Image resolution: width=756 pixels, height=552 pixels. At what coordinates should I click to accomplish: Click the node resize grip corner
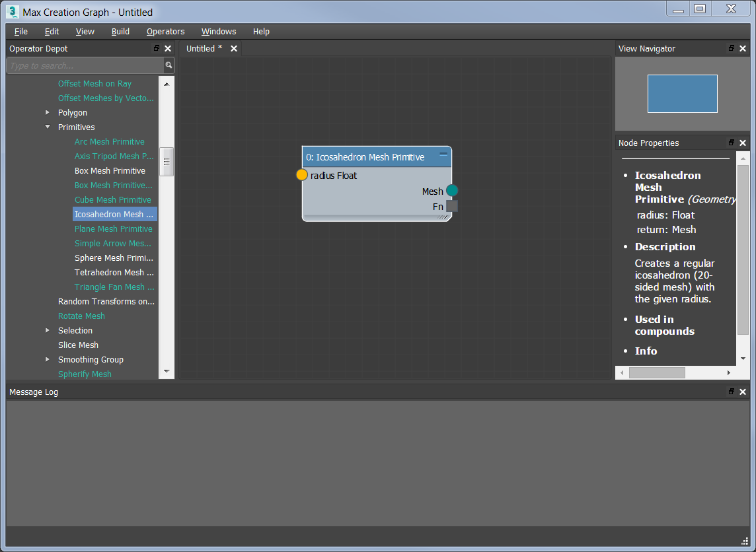click(443, 217)
